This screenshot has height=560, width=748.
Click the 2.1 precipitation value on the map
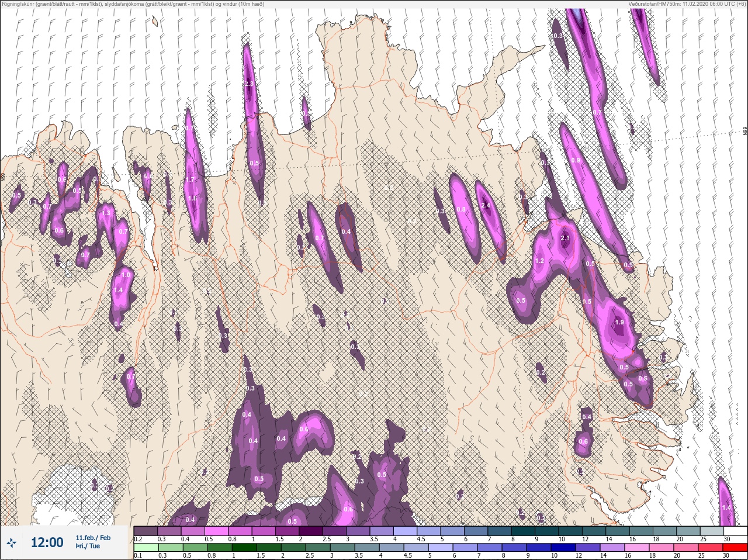tap(565, 238)
